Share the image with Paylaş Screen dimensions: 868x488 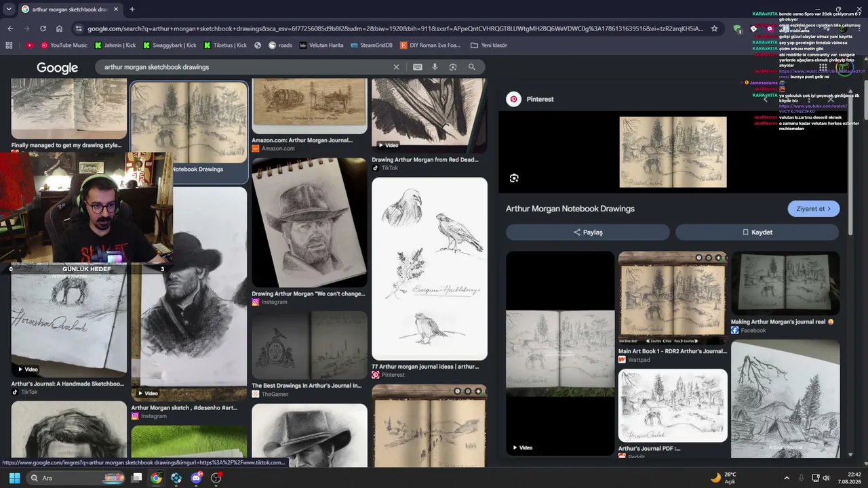coord(588,232)
